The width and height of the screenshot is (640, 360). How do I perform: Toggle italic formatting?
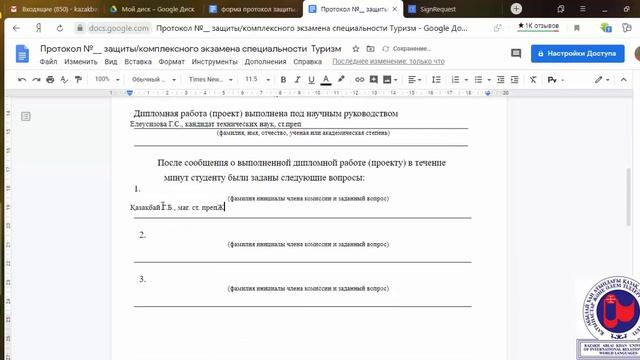click(x=297, y=80)
